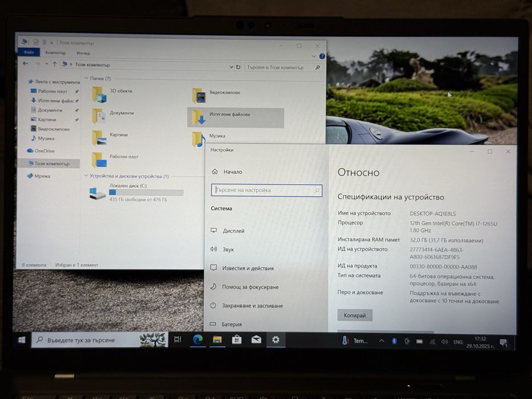Open the Компютър ribbon tab
The image size is (532, 399).
pos(56,52)
